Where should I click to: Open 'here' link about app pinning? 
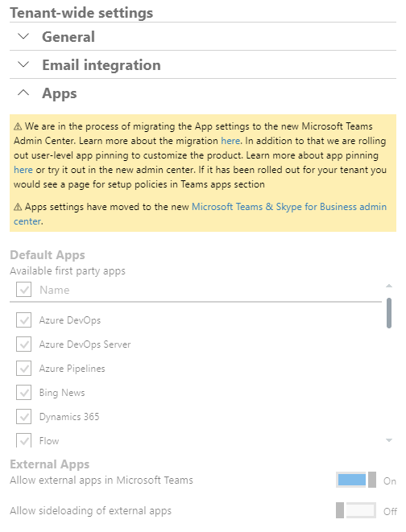(x=23, y=170)
